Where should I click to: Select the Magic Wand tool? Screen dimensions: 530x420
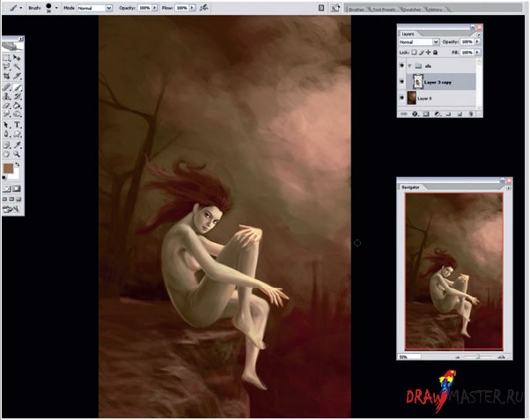(17, 67)
